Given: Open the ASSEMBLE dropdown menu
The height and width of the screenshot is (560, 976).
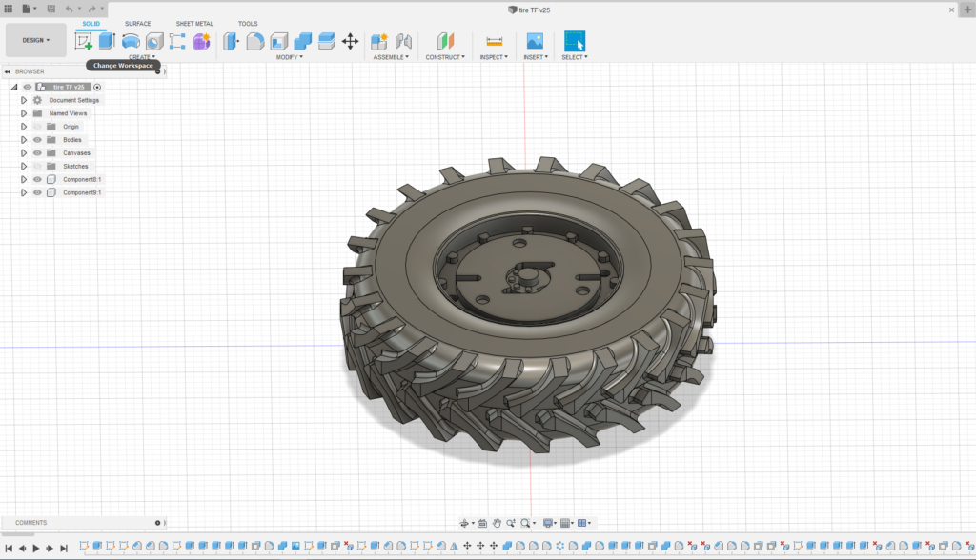Looking at the screenshot, I should point(391,57).
